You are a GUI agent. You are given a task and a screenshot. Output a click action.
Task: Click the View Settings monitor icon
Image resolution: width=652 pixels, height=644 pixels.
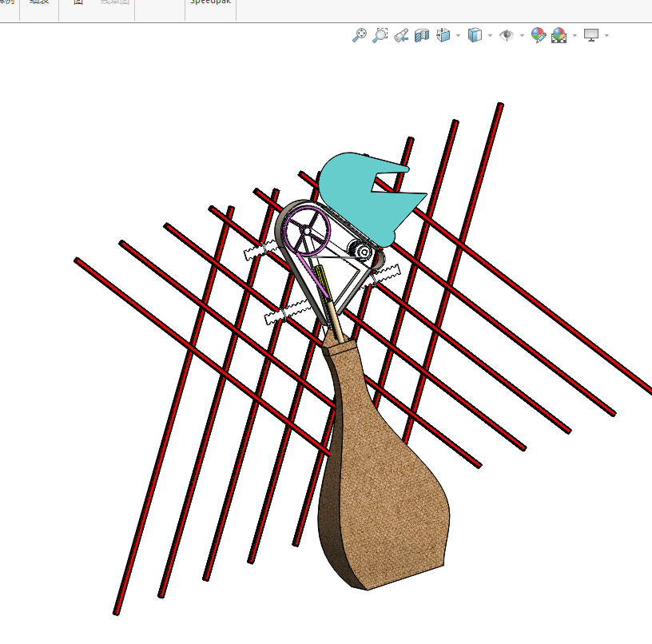[591, 35]
